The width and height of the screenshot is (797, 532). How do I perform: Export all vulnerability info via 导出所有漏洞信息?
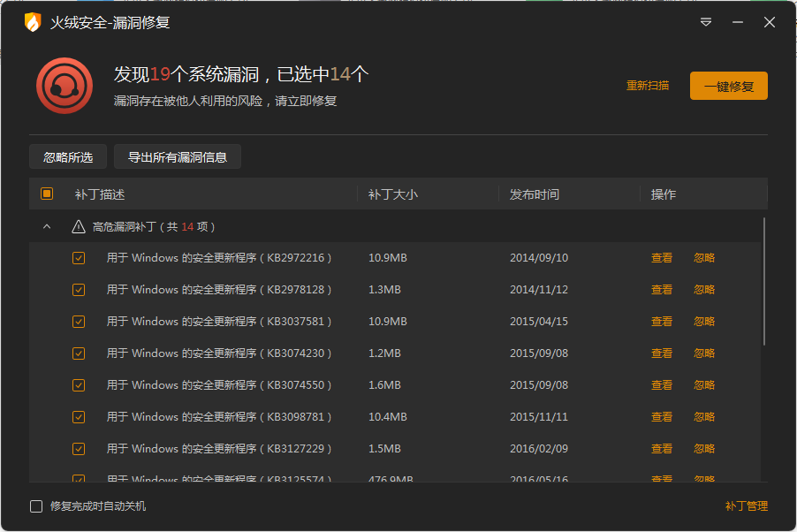[178, 157]
